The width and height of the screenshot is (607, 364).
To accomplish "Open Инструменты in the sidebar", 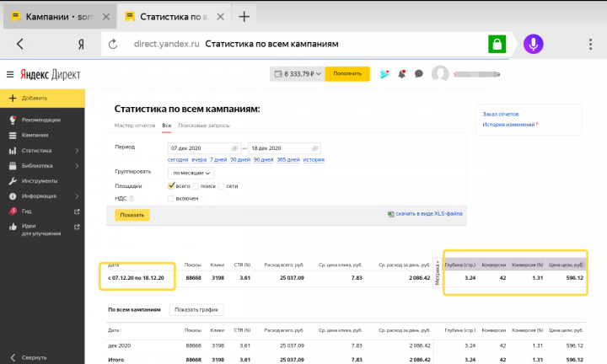I will (x=40, y=181).
